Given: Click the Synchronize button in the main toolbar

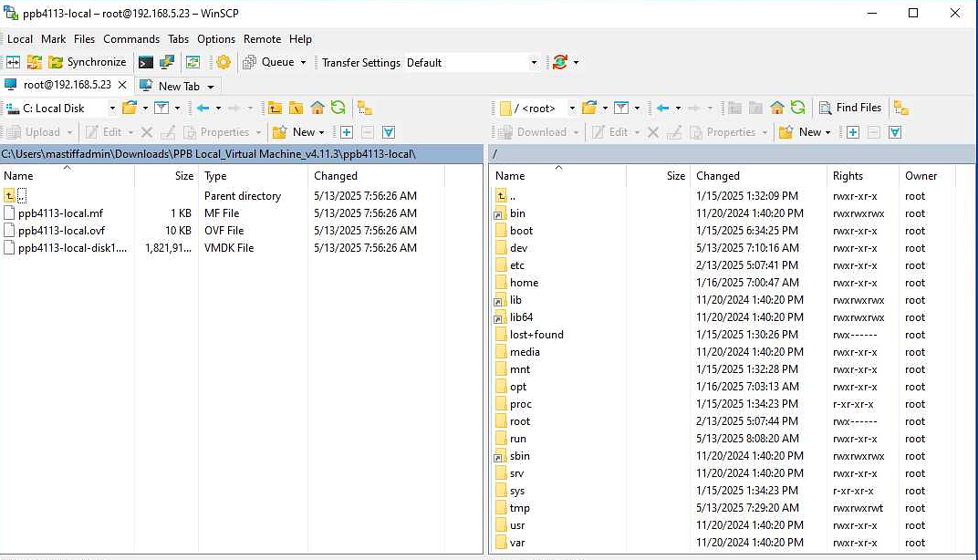Looking at the screenshot, I should pos(88,62).
